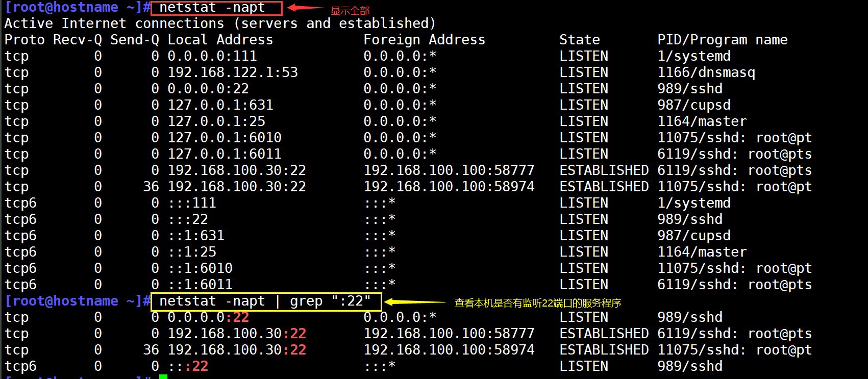Click the 'Recv-Q' column header
Image resolution: width=868 pixels, height=379 pixels.
coord(78,40)
